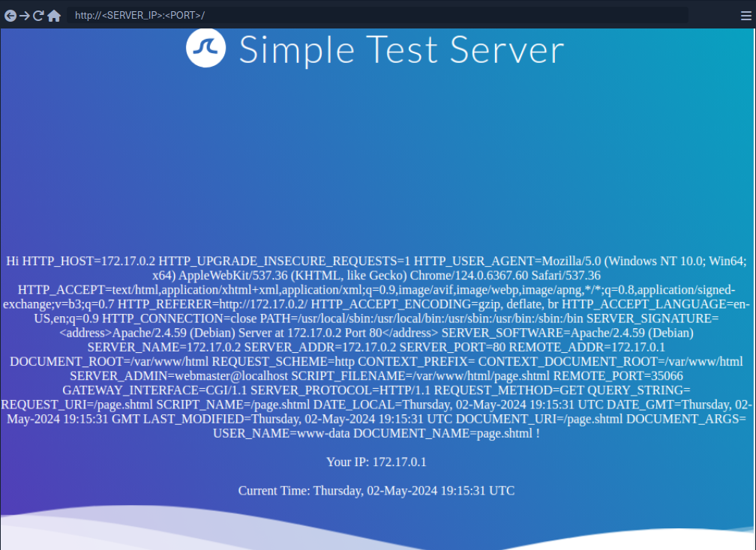Click the HTTP_HOST=172.17.0.2 text
756x550 pixels.
88,262
